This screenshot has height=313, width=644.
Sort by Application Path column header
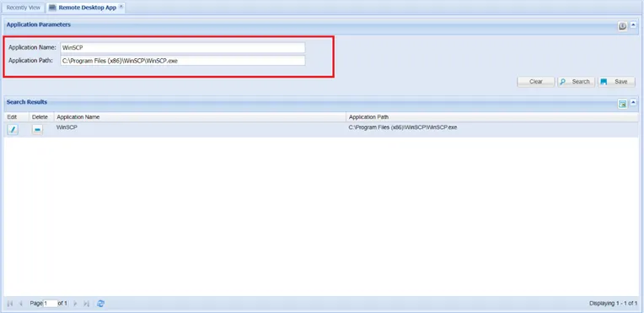coord(492,117)
